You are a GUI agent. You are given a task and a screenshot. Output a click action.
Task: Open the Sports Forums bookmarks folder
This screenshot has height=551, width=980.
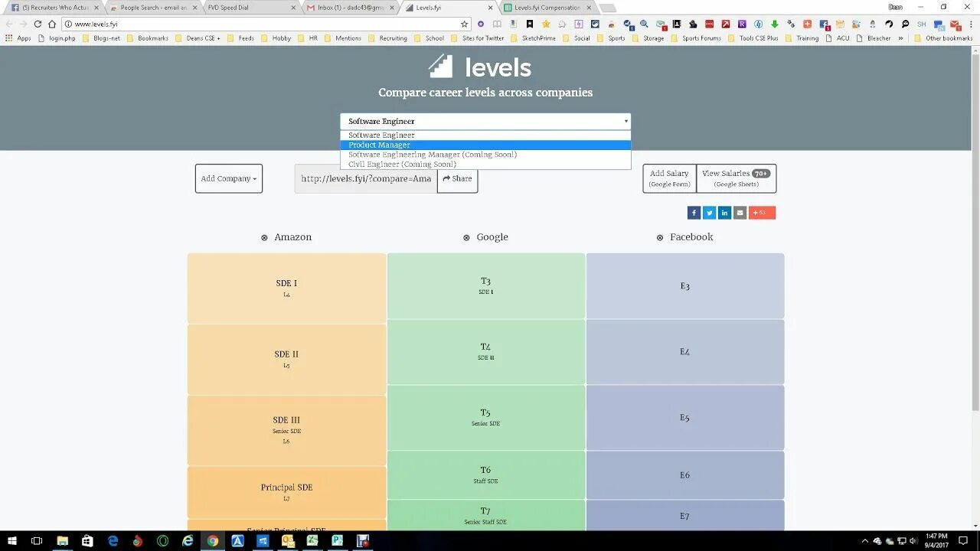[696, 38]
